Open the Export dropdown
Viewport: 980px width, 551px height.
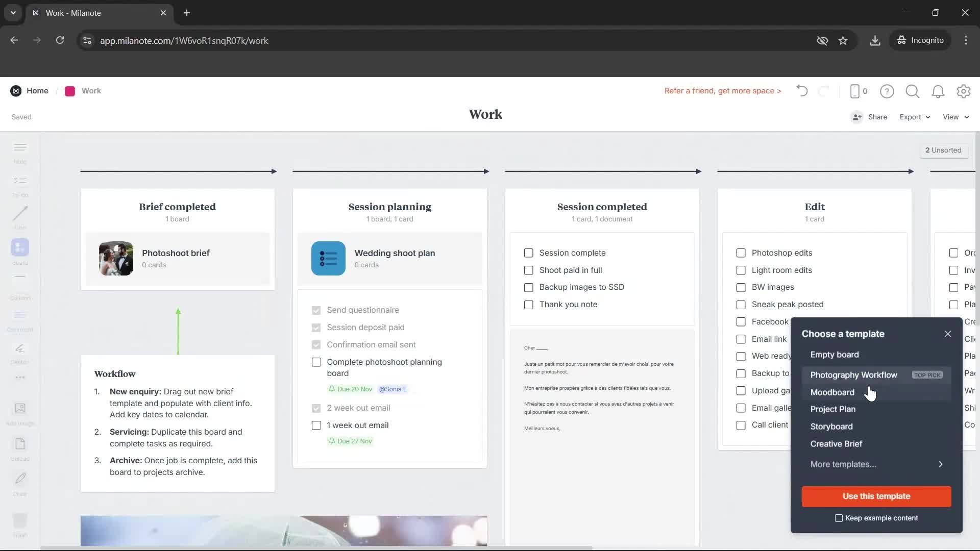click(x=914, y=117)
